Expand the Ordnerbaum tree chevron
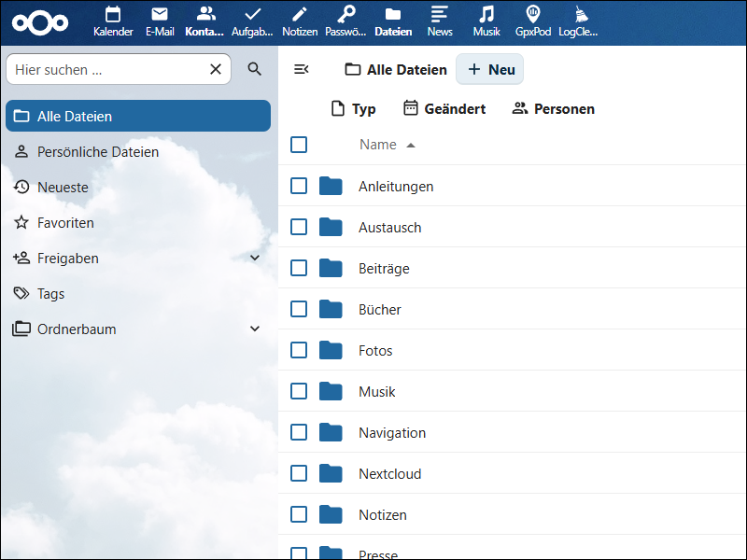Screen dimensions: 747x560 [x=255, y=329]
